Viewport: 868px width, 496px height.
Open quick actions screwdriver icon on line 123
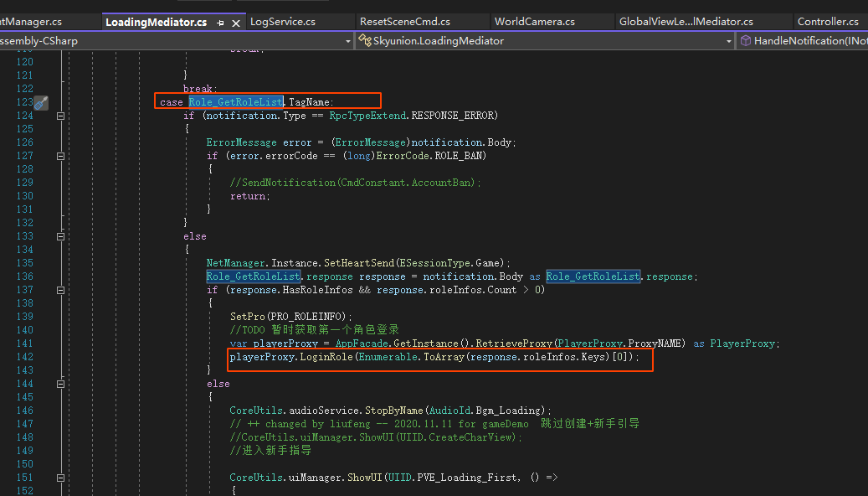(41, 102)
